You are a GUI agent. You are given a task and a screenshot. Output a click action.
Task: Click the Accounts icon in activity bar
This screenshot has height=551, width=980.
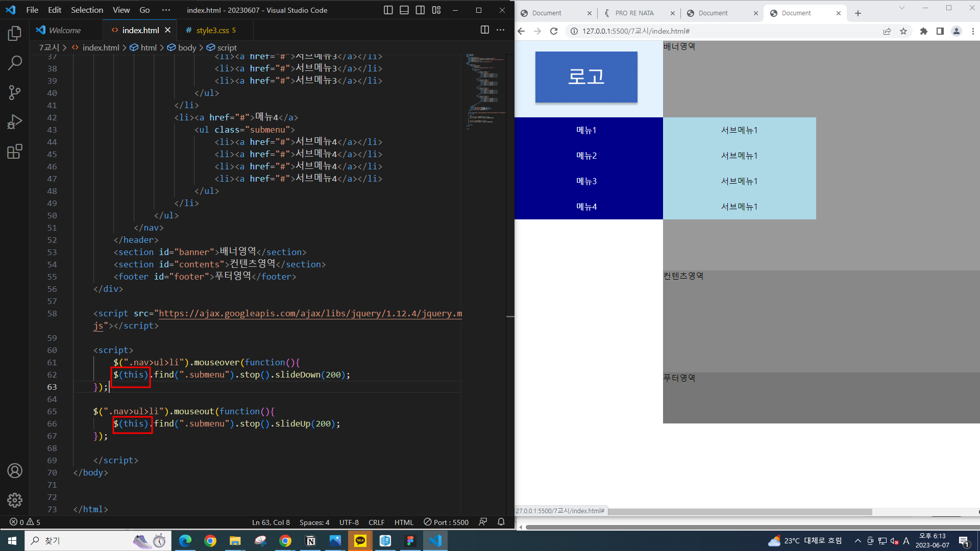pos(15,470)
